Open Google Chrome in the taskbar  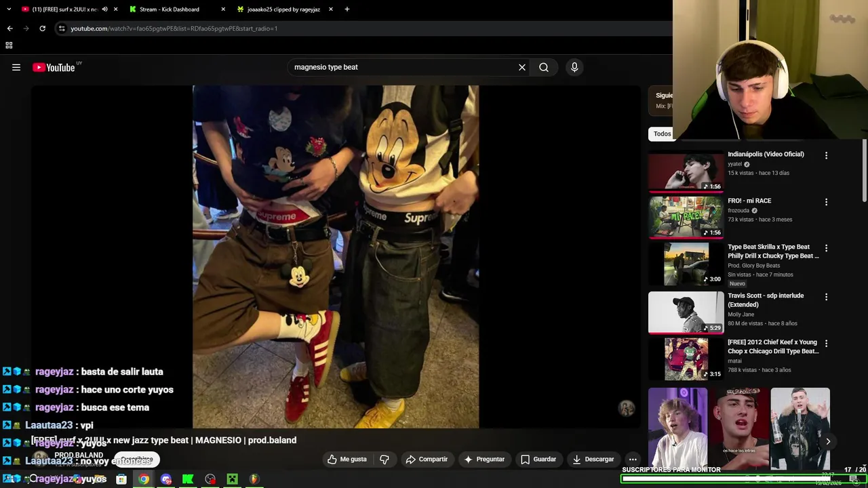coord(144,479)
